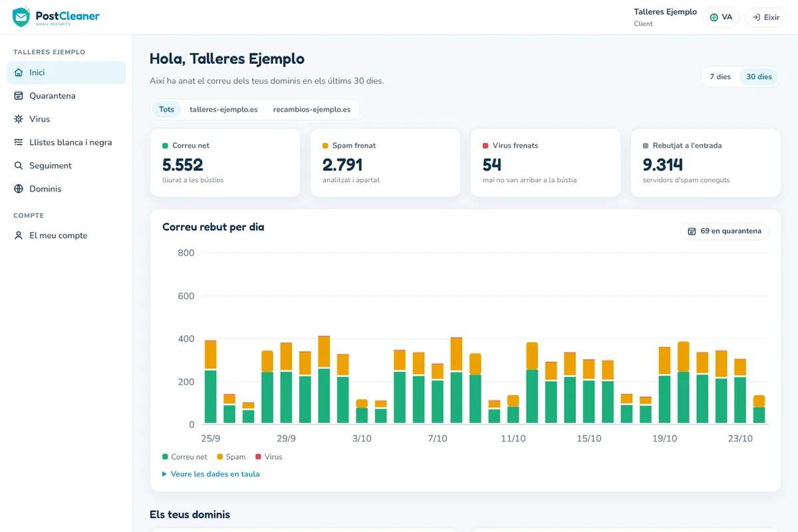Click the red Virus legend swatch

pos(258,457)
